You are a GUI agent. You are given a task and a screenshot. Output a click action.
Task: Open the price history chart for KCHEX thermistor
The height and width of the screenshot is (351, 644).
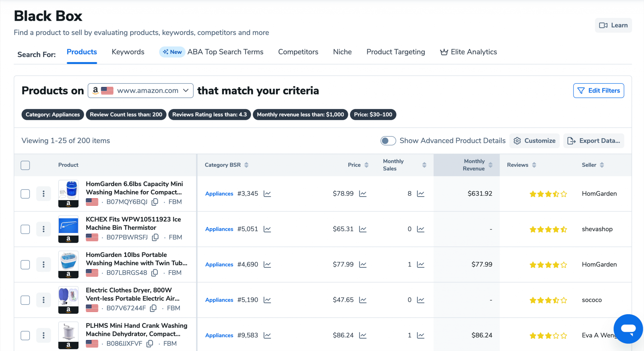pyautogui.click(x=363, y=229)
